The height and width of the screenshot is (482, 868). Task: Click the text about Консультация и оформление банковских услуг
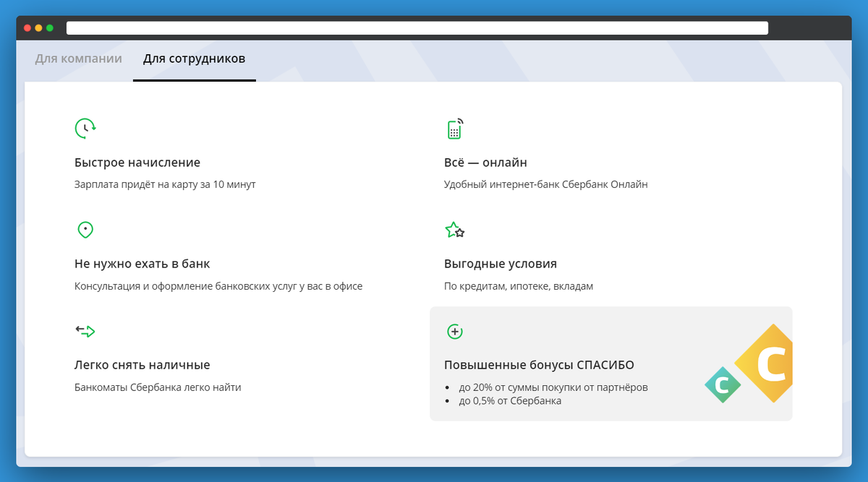coord(218,286)
